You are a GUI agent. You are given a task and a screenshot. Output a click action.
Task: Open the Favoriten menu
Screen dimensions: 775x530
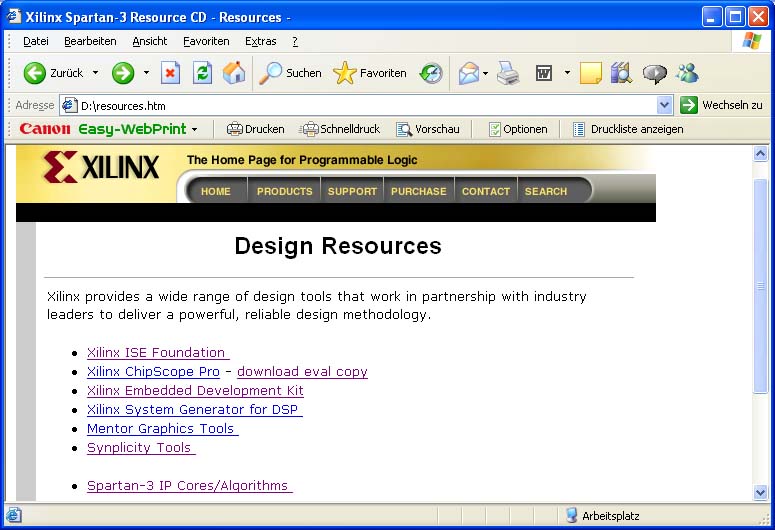click(206, 42)
